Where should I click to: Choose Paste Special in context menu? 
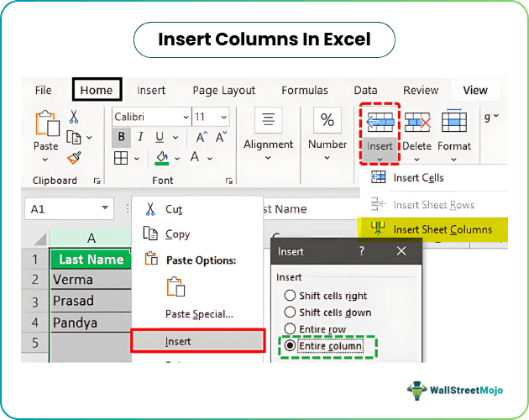[x=199, y=314]
